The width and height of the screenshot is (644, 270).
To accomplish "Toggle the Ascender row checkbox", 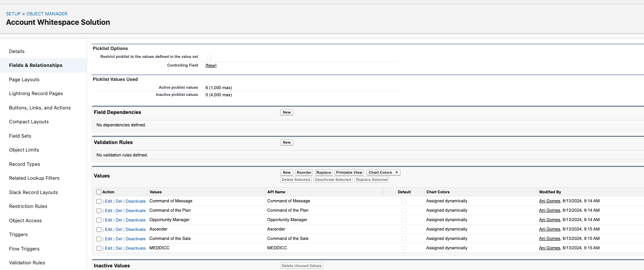I will [99, 230].
